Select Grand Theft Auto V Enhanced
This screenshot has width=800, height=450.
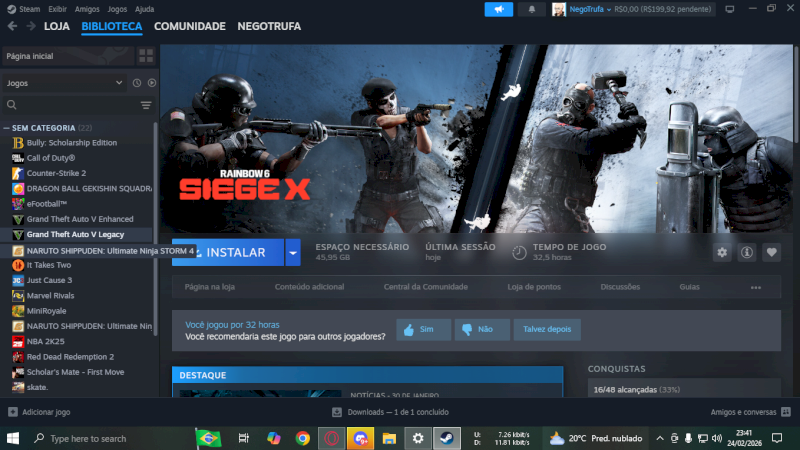pyautogui.click(x=80, y=219)
